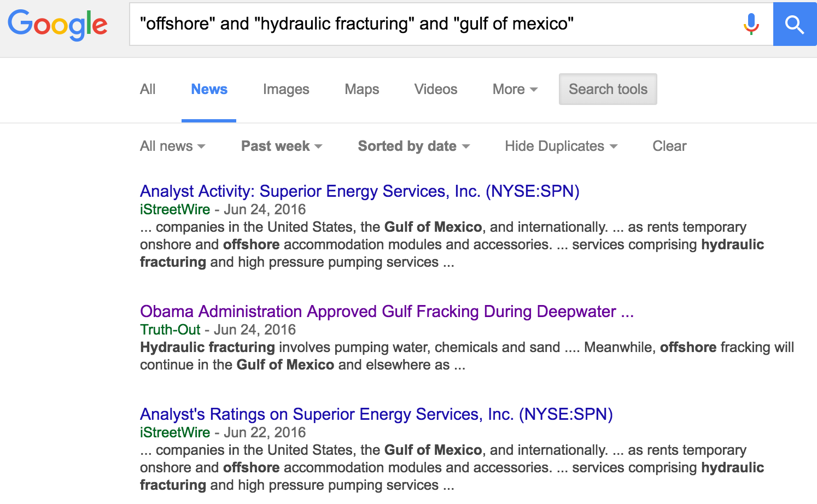Click iStreetWire source dated Jun 22, 2016
Viewport: 817px width, 504px height.
coord(175,432)
